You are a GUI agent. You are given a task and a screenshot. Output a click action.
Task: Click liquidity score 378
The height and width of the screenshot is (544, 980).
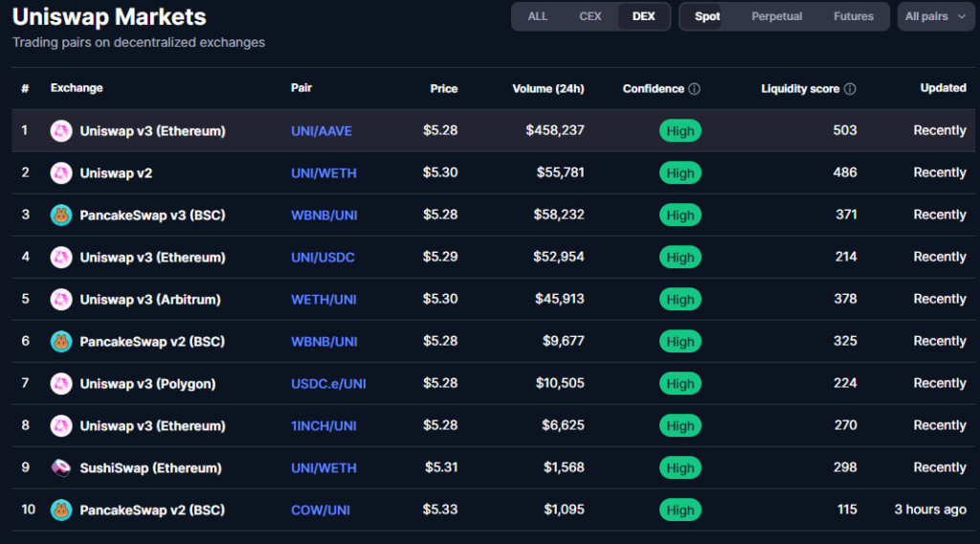click(x=846, y=299)
